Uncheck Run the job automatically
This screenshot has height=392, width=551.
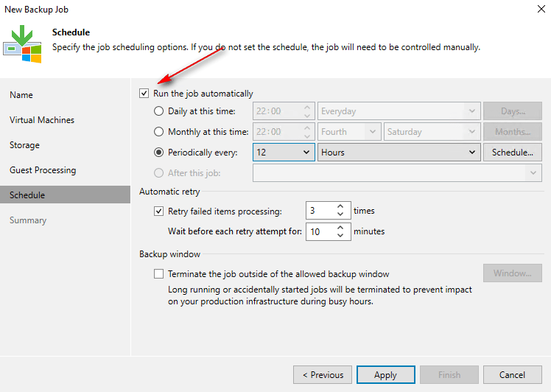(144, 94)
